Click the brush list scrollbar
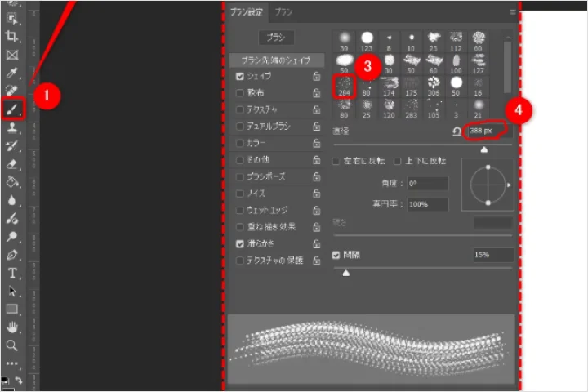 (x=507, y=68)
